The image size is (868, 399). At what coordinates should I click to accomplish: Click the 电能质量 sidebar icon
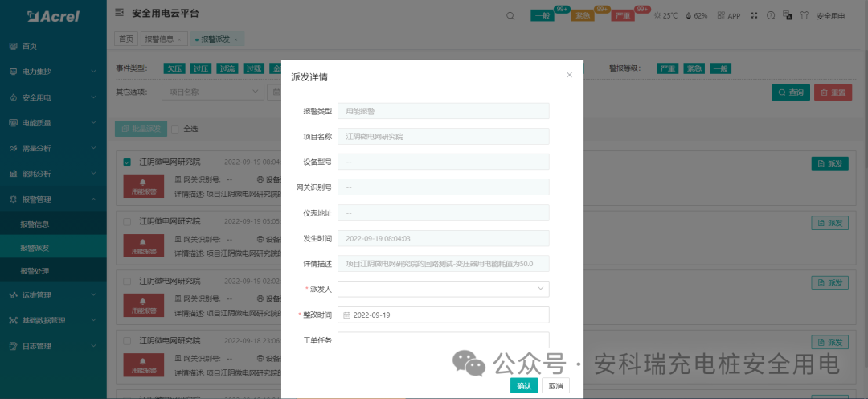point(14,123)
